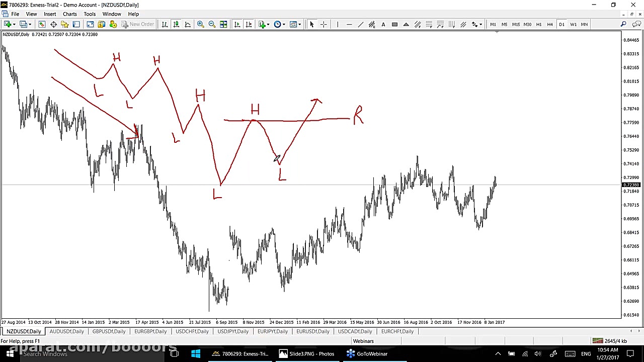Select the trendline drawing tool
Viewport: 644px width, 362px height.
[x=360, y=24]
